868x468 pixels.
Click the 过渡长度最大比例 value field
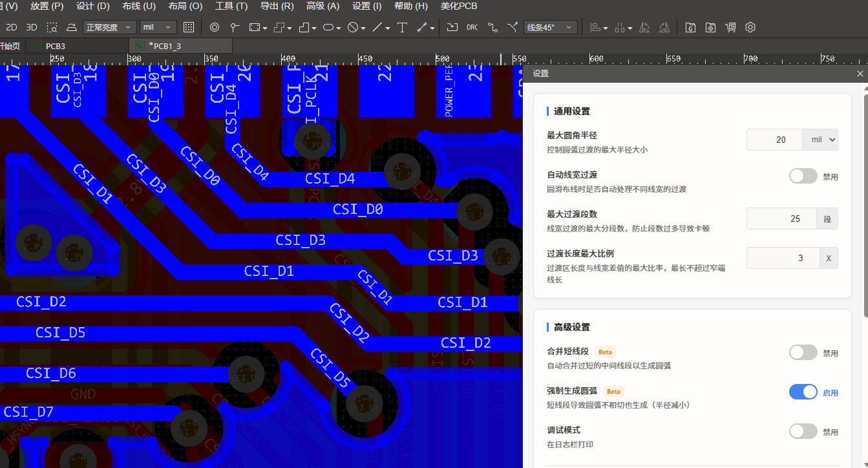coord(784,258)
